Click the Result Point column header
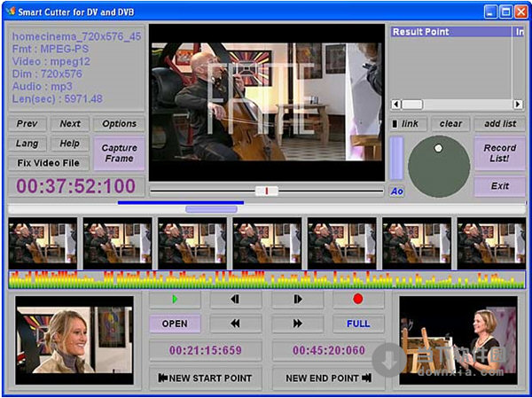532x398 pixels. (x=450, y=32)
